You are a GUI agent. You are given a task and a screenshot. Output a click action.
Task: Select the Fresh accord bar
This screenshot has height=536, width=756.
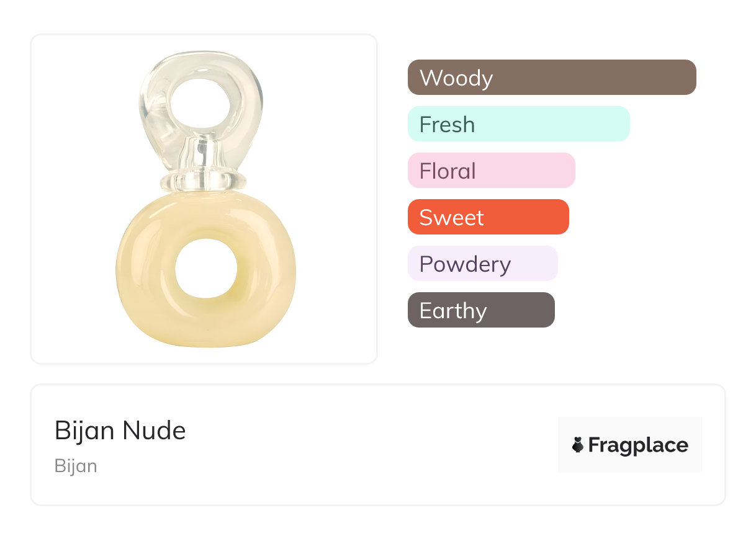(518, 124)
